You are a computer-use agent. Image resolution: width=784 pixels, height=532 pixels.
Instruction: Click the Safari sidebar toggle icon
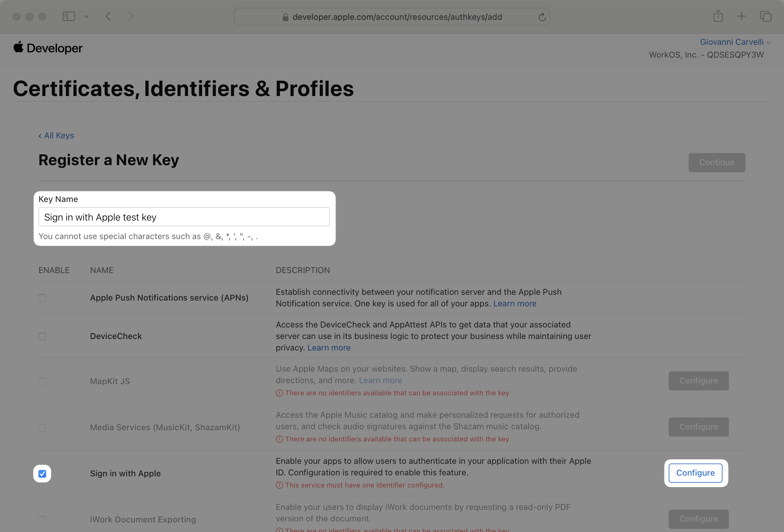pyautogui.click(x=69, y=17)
